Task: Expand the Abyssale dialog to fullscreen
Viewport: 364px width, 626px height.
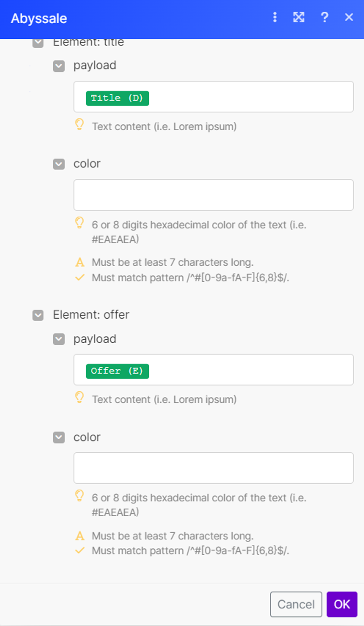Action: coord(298,17)
